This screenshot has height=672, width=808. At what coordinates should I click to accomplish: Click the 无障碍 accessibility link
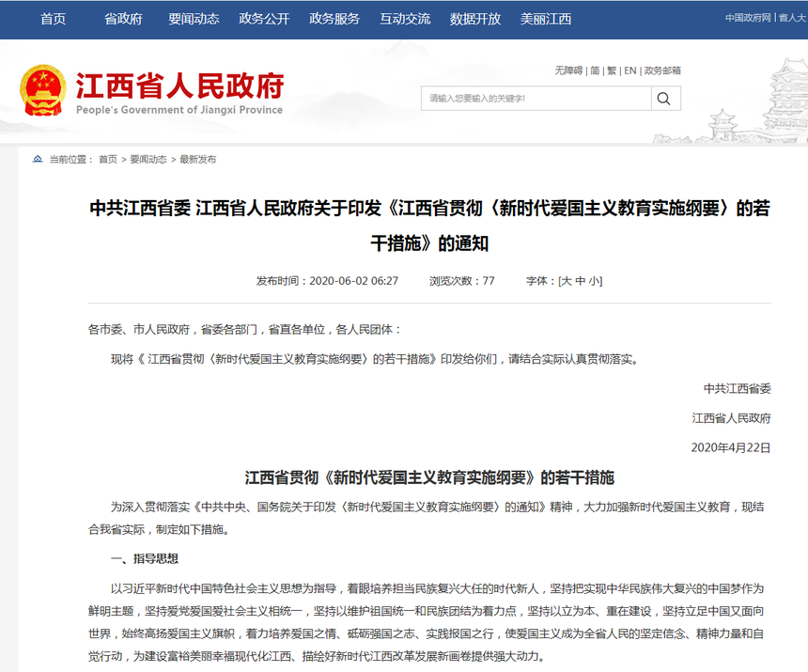pyautogui.click(x=568, y=70)
